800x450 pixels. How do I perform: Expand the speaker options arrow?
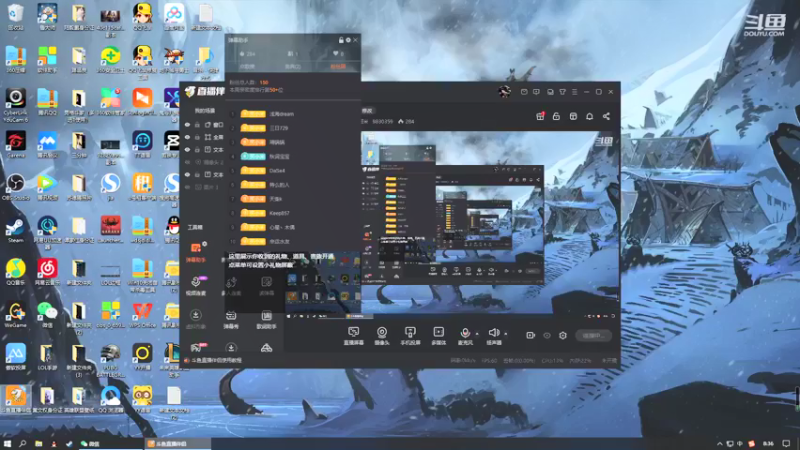[x=506, y=334]
